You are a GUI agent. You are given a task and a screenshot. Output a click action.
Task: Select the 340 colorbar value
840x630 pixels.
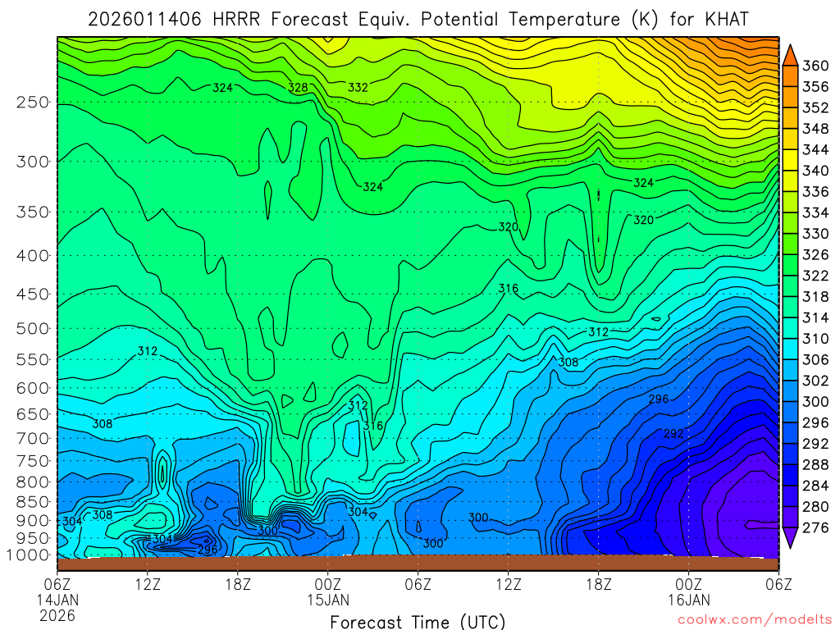tap(815, 171)
